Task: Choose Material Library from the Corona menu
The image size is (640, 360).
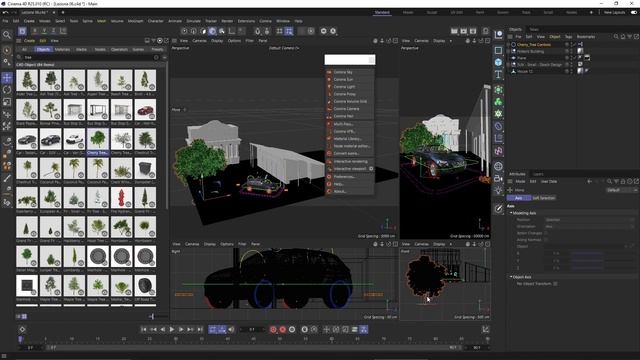Action: (x=350, y=139)
